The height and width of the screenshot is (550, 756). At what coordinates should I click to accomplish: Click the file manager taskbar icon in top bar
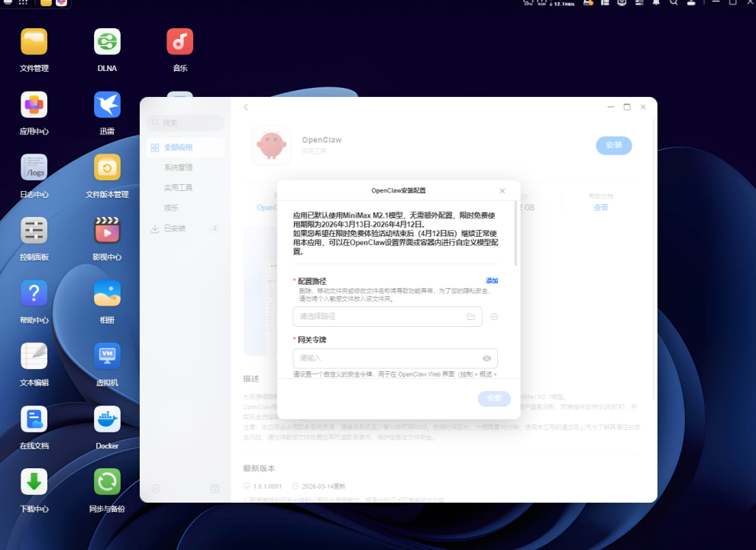[46, 2]
